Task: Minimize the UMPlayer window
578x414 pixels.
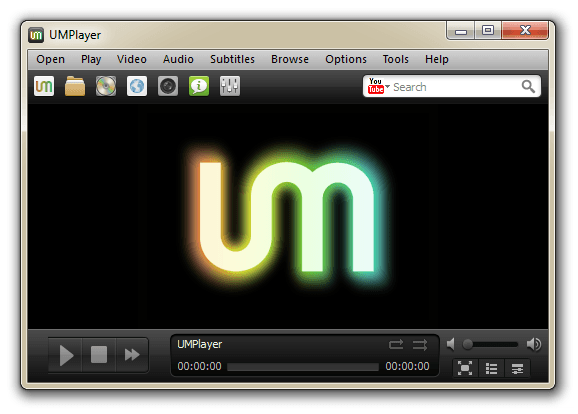Action: pos(461,31)
